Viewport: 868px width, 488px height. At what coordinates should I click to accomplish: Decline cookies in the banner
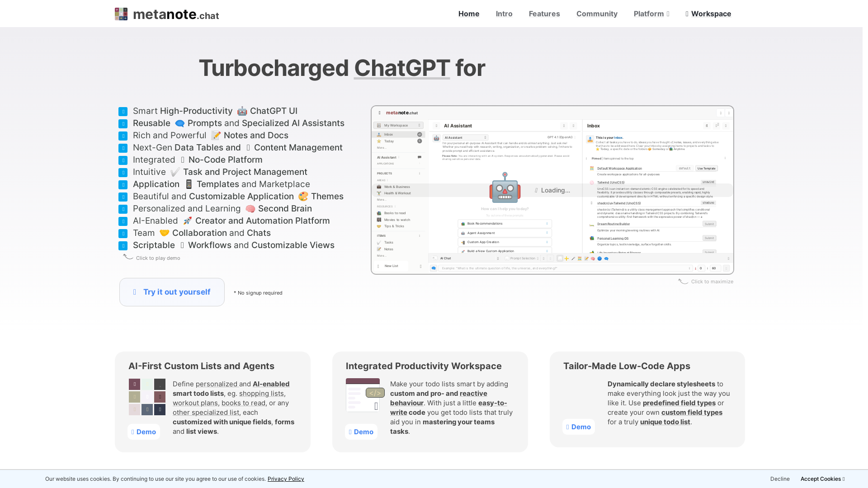(x=780, y=479)
